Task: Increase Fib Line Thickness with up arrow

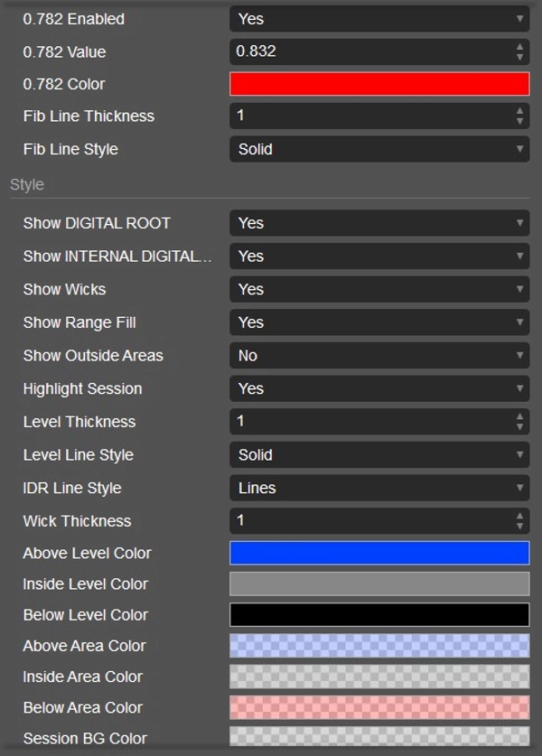Action: coord(519,111)
